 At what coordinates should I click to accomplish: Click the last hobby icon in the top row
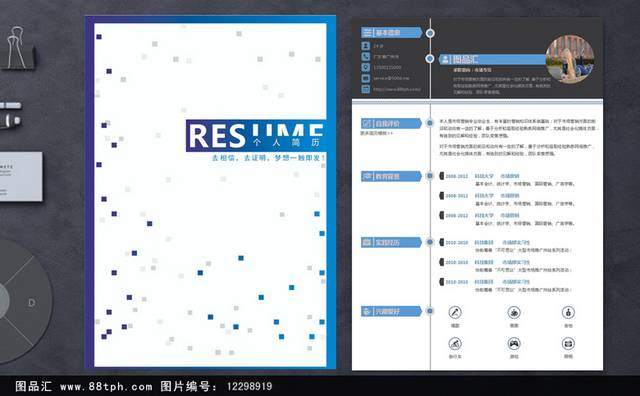click(x=568, y=313)
